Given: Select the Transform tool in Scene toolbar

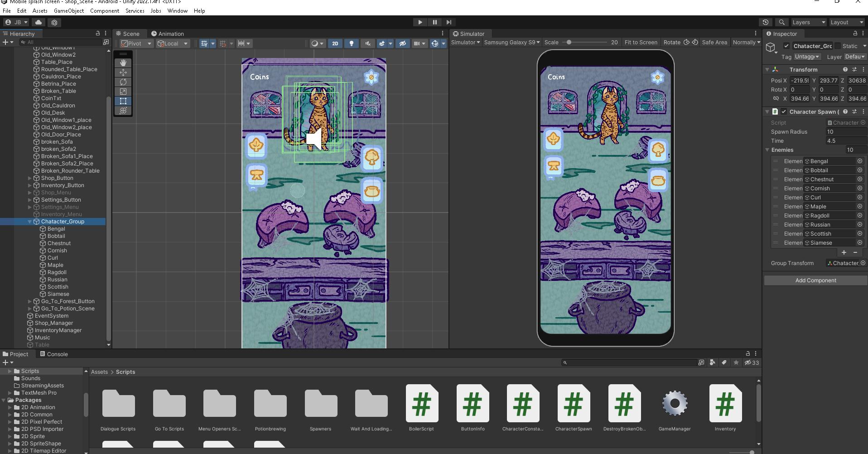Looking at the screenshot, I should point(123,111).
